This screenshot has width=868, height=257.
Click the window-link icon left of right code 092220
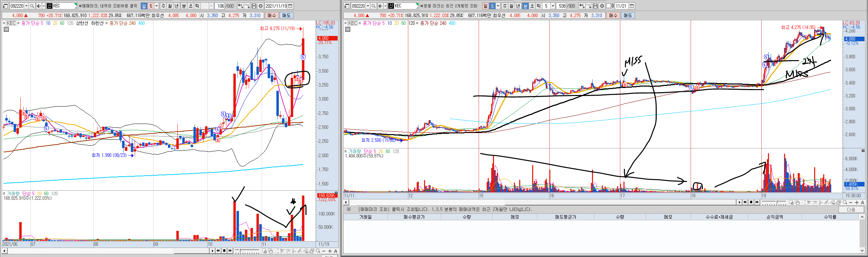click(347, 6)
